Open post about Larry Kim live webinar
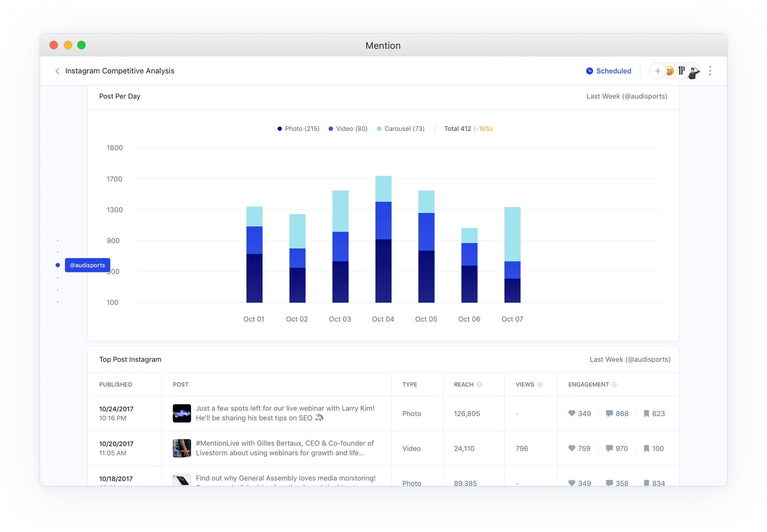This screenshot has height=532, width=767. 285,413
